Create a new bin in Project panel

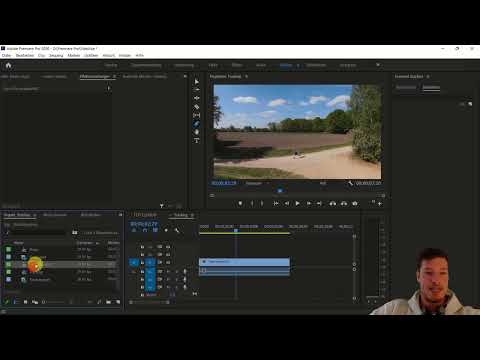[109, 302]
